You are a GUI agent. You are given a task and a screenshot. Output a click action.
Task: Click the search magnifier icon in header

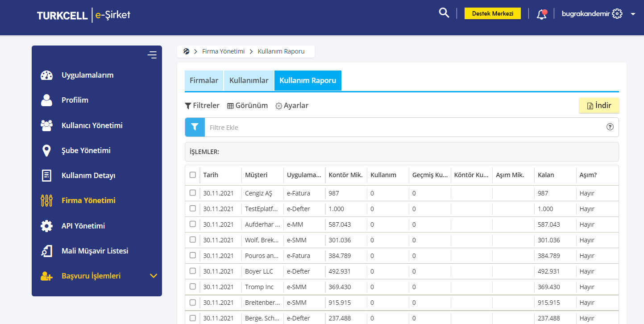[444, 13]
